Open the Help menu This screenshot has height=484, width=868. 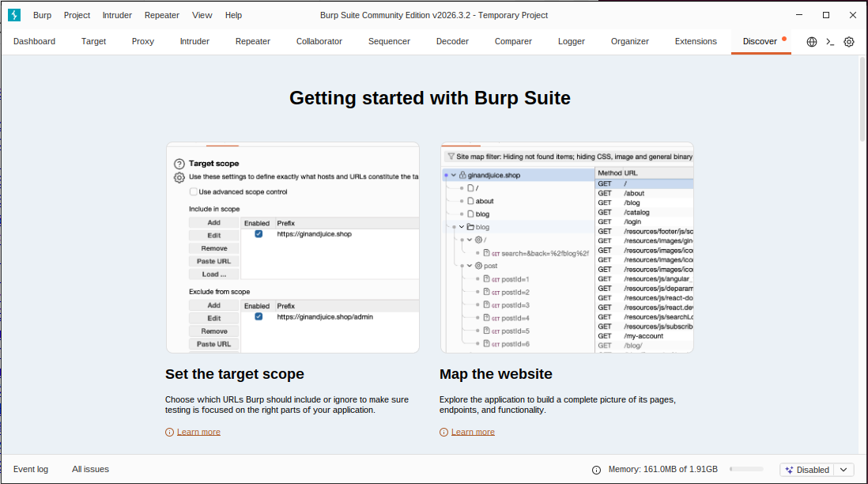pos(233,15)
